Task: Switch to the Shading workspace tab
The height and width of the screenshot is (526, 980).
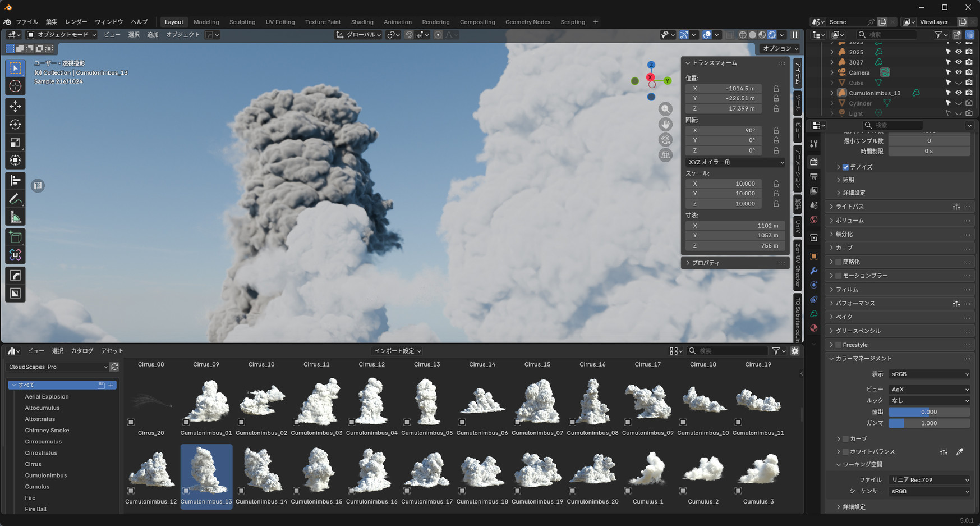Action: tap(362, 22)
